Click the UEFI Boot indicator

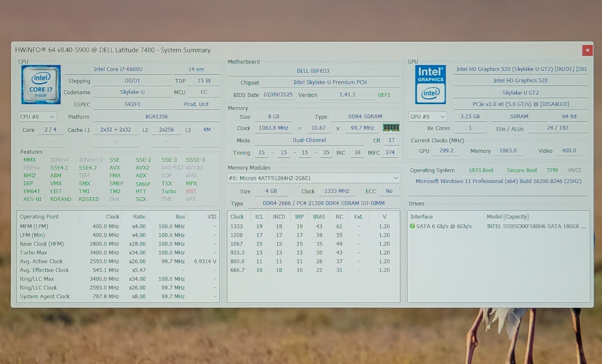click(481, 170)
